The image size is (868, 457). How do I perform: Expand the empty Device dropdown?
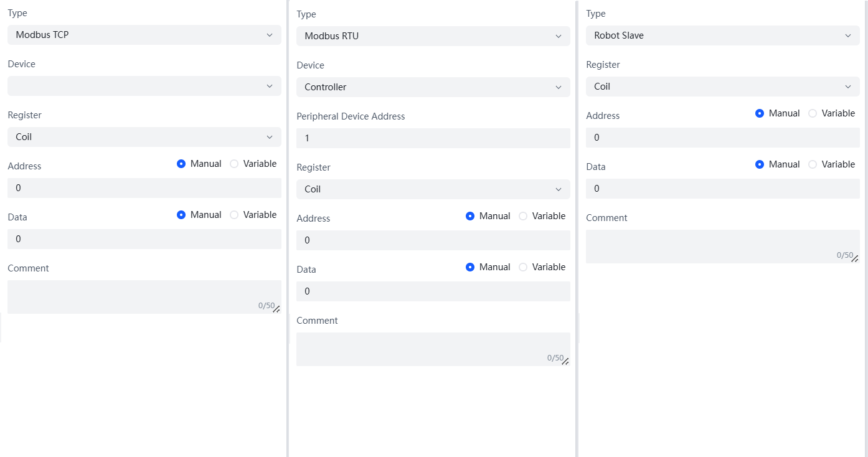(144, 86)
